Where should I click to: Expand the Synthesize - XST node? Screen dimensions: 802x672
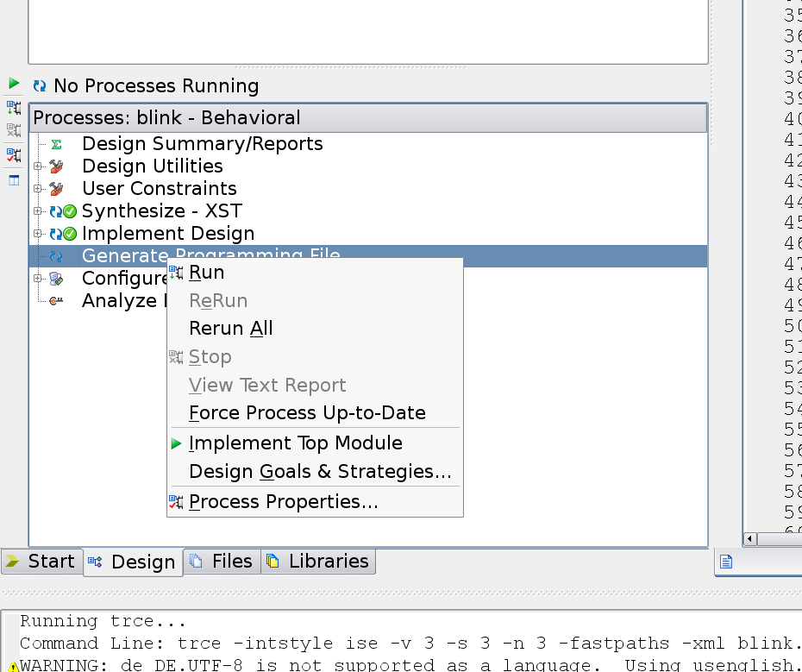[x=37, y=210]
